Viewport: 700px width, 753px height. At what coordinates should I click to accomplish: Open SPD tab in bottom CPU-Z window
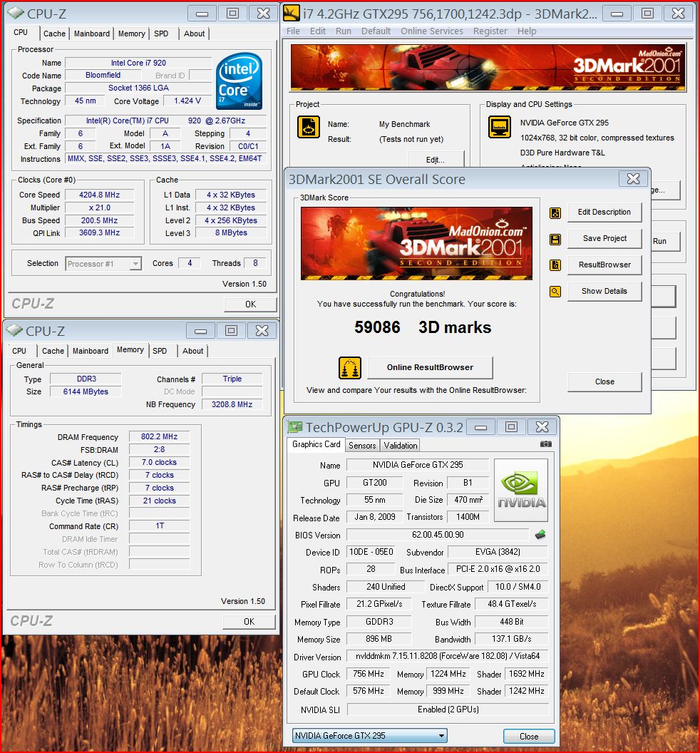[x=160, y=351]
